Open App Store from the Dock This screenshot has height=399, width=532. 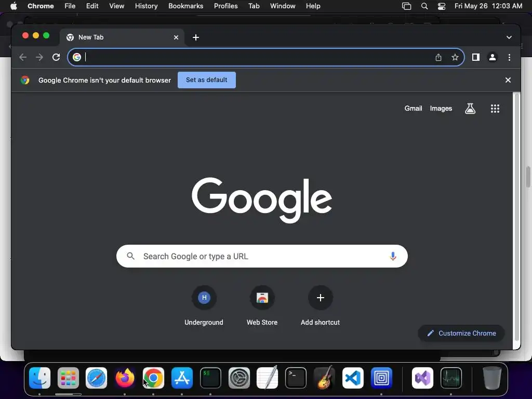(x=182, y=378)
